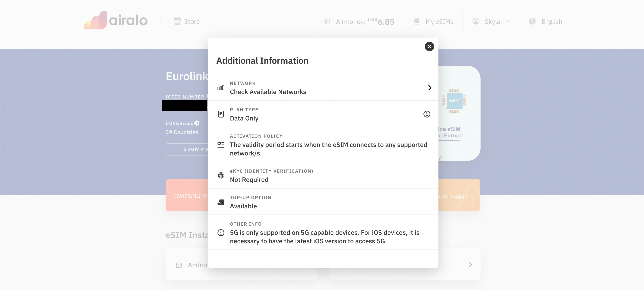The image size is (644, 290).
Task: Click the Top-Up Option wallet icon
Action: click(221, 202)
